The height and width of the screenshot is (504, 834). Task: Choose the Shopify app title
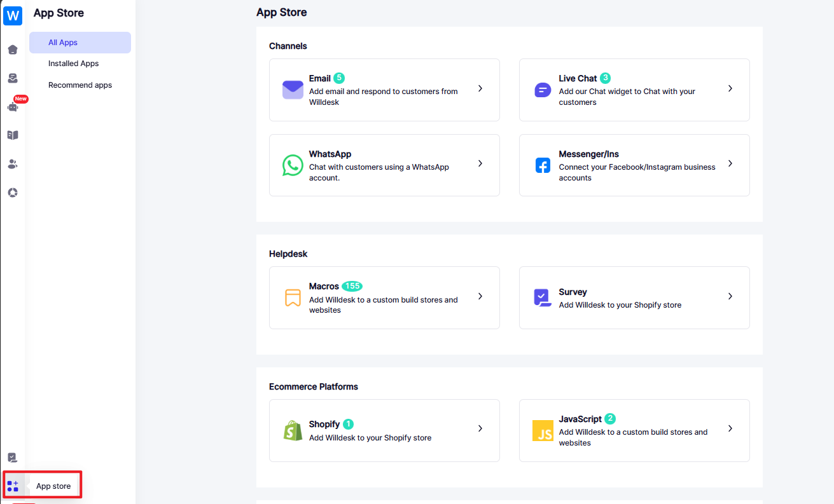pos(324,425)
